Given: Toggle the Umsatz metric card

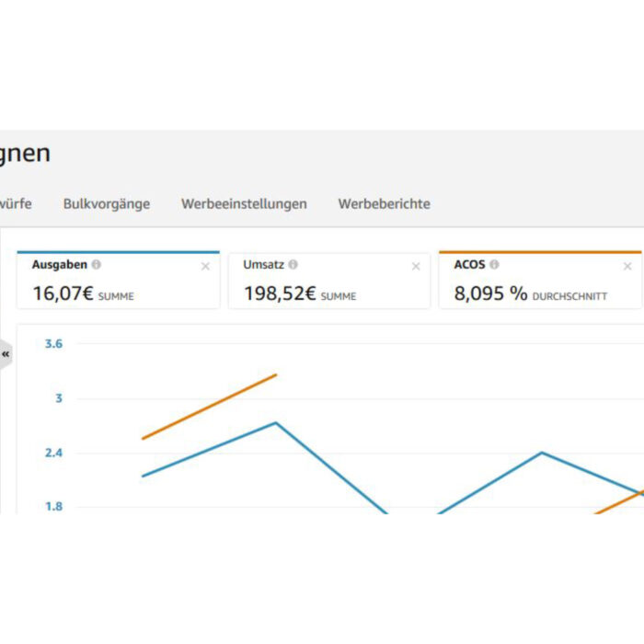Looking at the screenshot, I should (329, 281).
